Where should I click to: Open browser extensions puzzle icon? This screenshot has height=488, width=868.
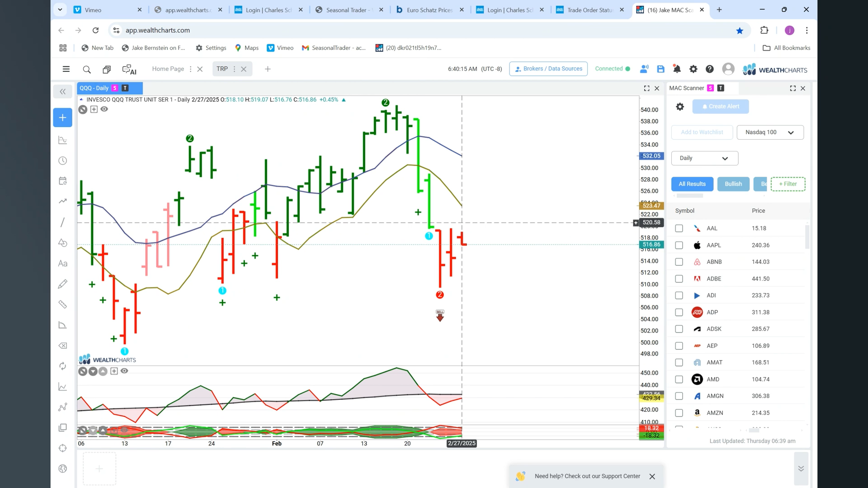click(764, 30)
